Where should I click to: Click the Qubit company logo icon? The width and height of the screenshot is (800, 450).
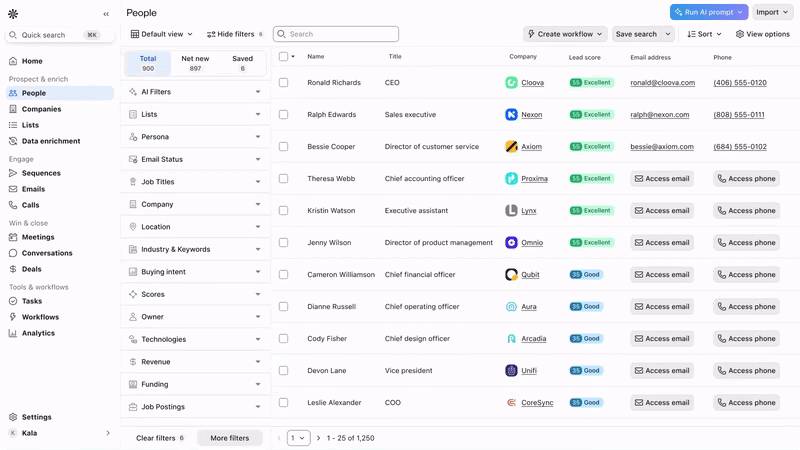click(x=511, y=274)
